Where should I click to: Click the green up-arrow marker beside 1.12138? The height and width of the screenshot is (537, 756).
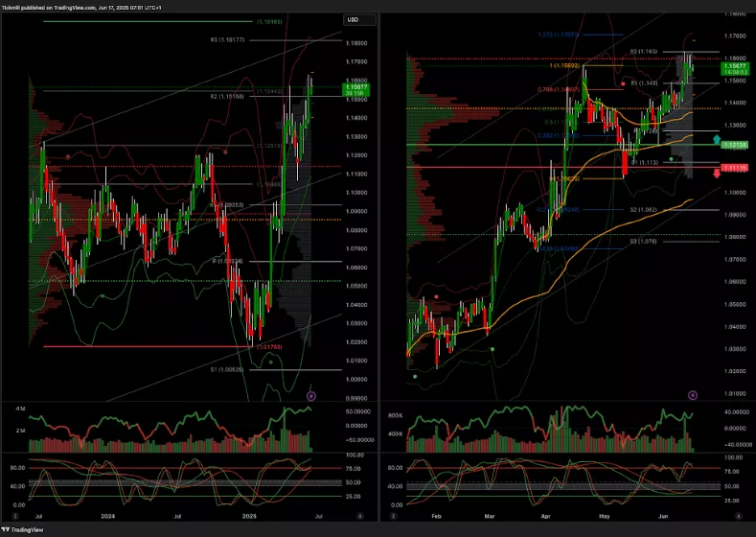[717, 140]
